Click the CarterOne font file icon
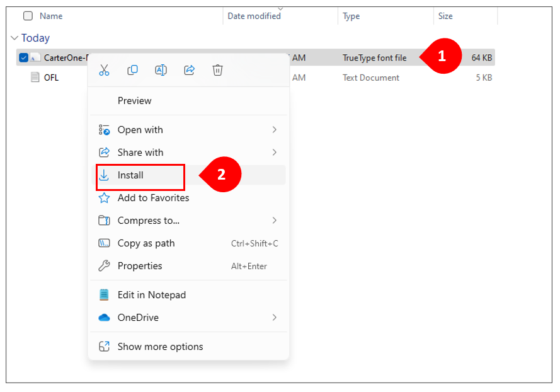560x392 pixels. coord(35,57)
